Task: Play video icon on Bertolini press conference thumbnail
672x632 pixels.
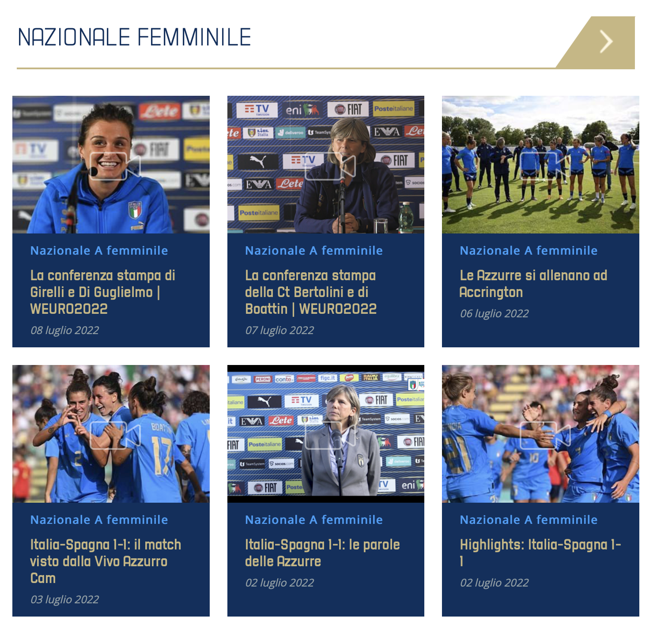Action: [x=330, y=166]
